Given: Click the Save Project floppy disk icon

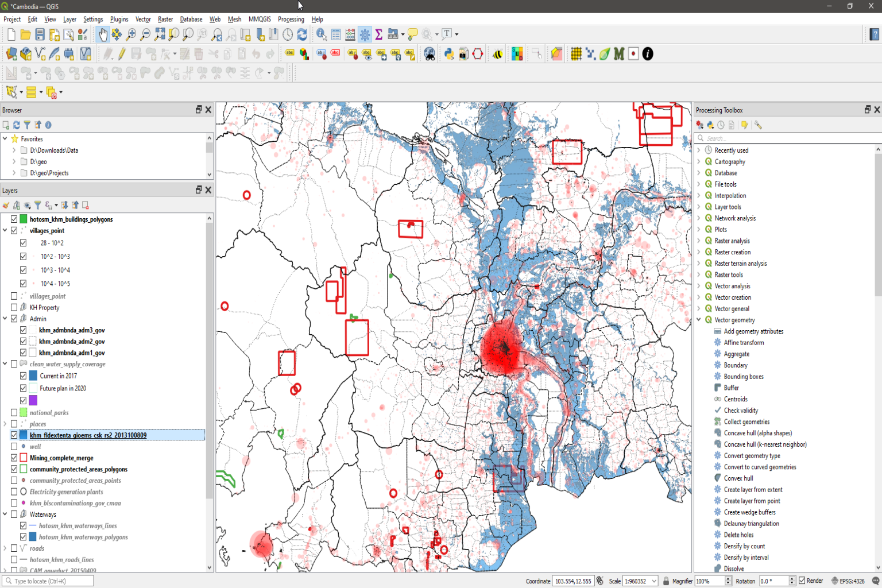Looking at the screenshot, I should tap(40, 35).
